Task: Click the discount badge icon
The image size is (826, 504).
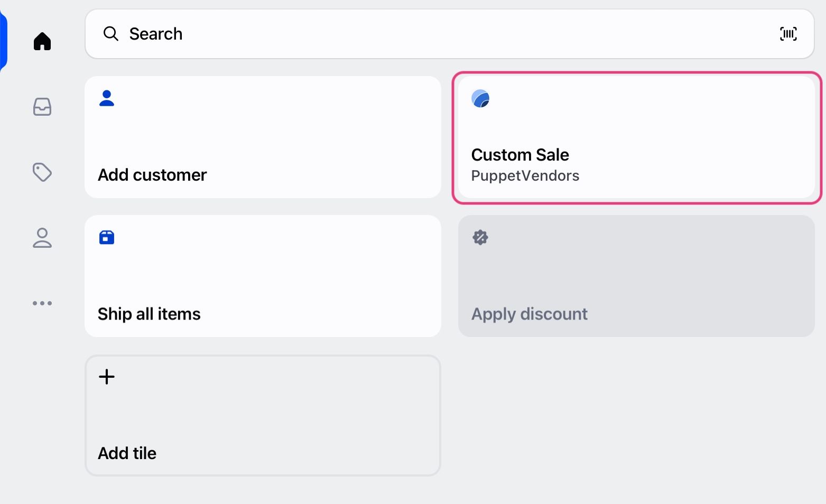Action: click(480, 237)
